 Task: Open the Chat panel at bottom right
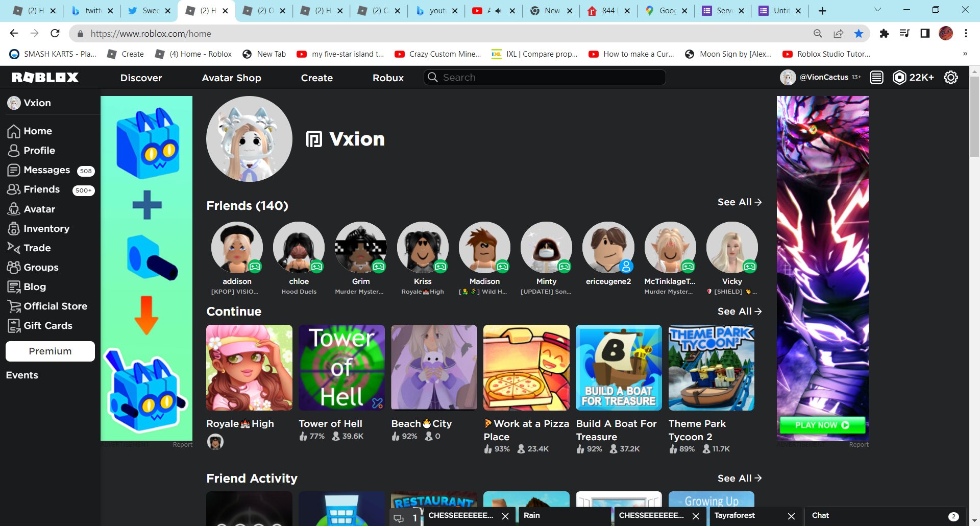885,516
